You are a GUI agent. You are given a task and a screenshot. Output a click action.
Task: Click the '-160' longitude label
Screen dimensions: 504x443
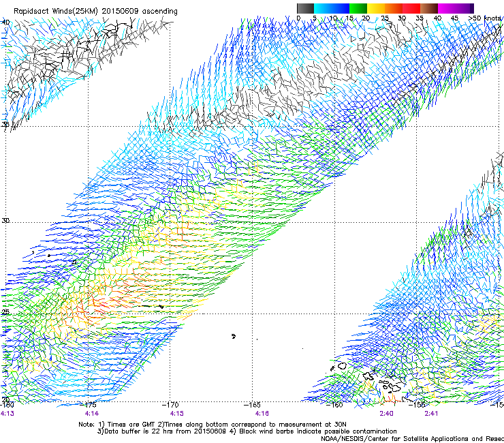click(335, 405)
